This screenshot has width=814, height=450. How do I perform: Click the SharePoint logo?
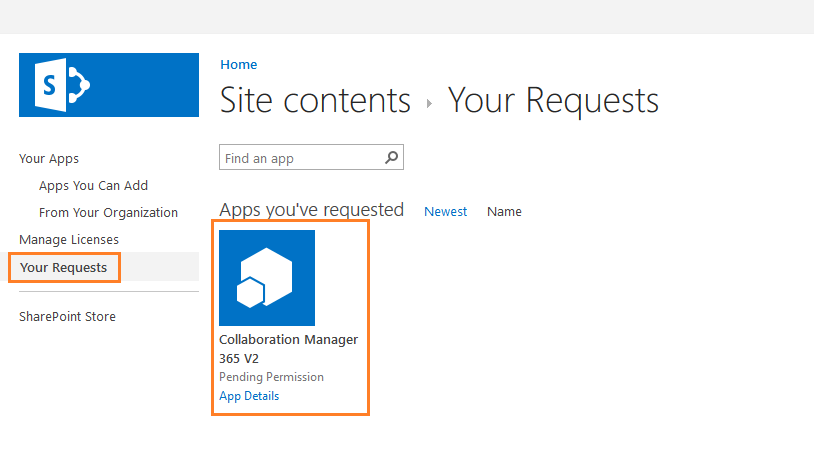coord(108,85)
